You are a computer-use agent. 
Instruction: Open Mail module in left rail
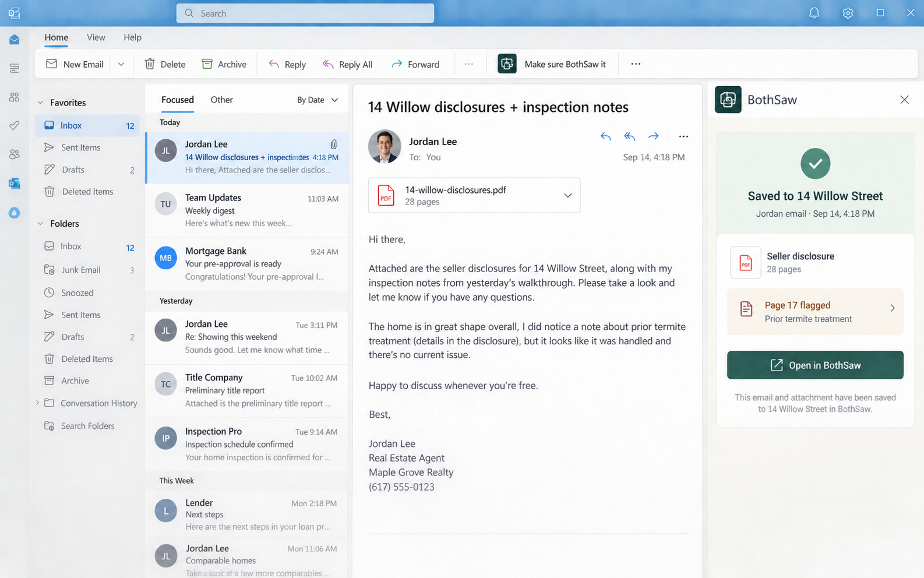point(15,40)
